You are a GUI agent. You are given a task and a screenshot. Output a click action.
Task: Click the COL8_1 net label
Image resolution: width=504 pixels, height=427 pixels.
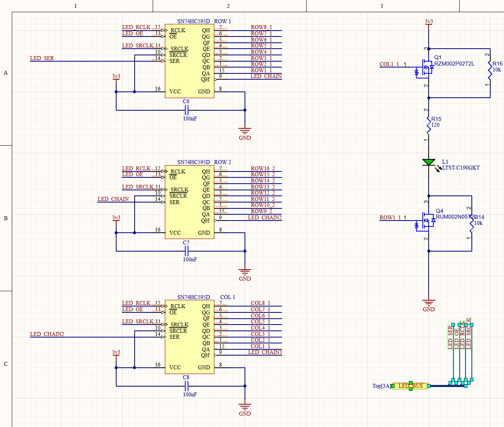[261, 303]
